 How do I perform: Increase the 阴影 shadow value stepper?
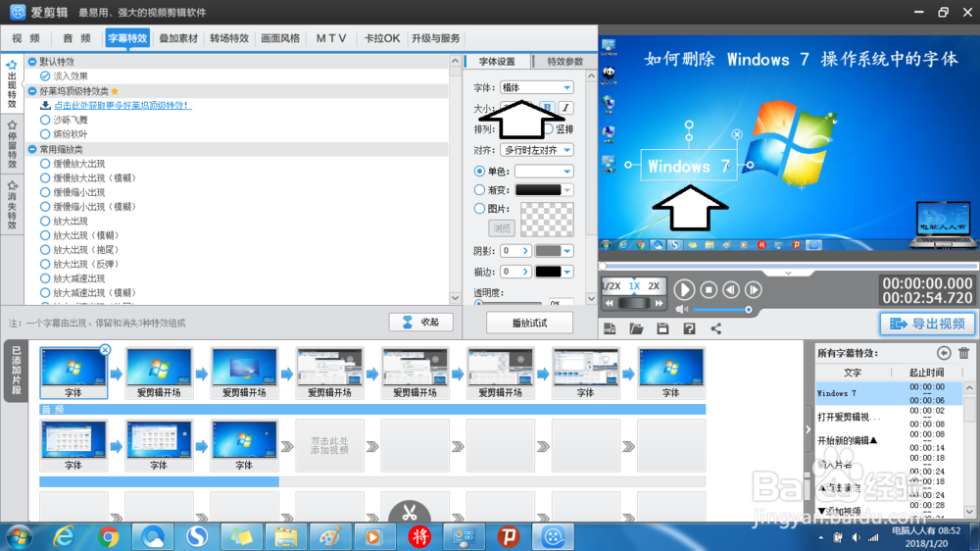(x=525, y=251)
